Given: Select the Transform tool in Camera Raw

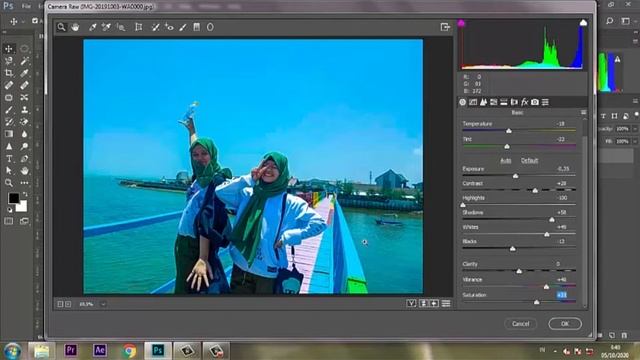Looking at the screenshot, I should click(139, 27).
